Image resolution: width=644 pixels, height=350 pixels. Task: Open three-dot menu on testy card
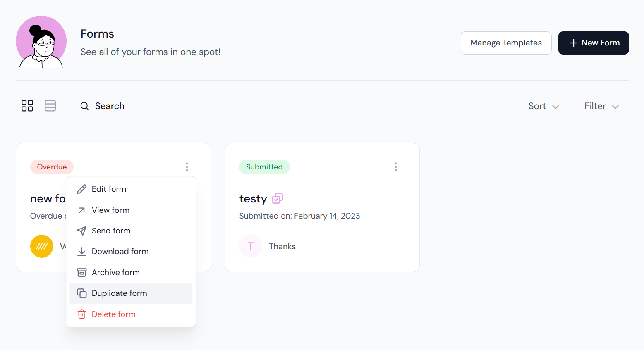tap(396, 167)
